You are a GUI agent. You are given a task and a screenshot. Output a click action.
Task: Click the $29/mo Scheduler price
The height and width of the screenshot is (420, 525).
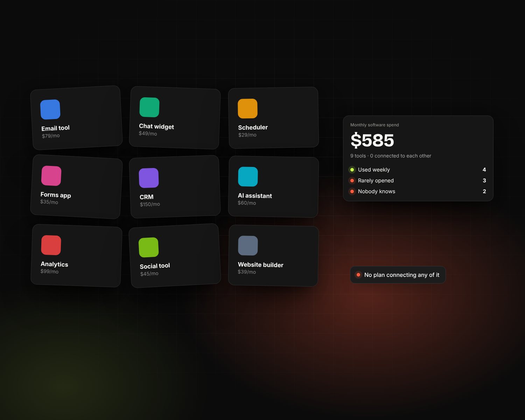[247, 135]
